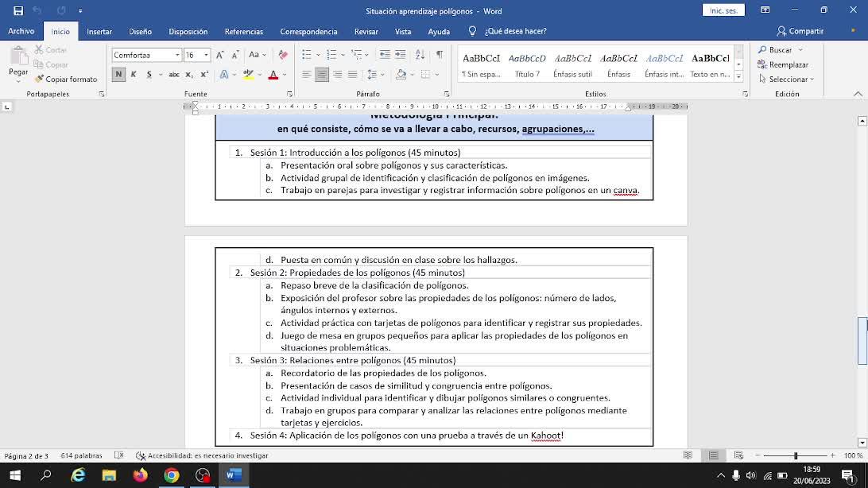Click Copiar formato paintbrush

(x=66, y=79)
